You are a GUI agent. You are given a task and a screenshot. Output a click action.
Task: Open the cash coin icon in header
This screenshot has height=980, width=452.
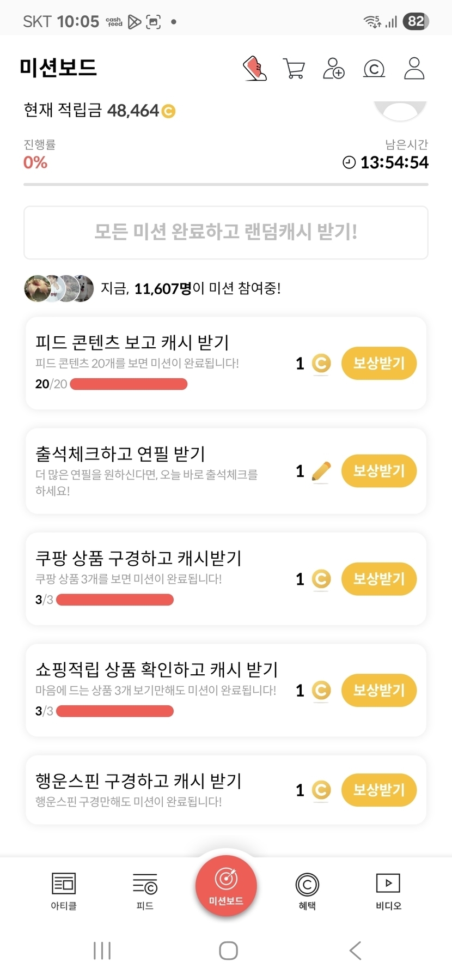[374, 69]
